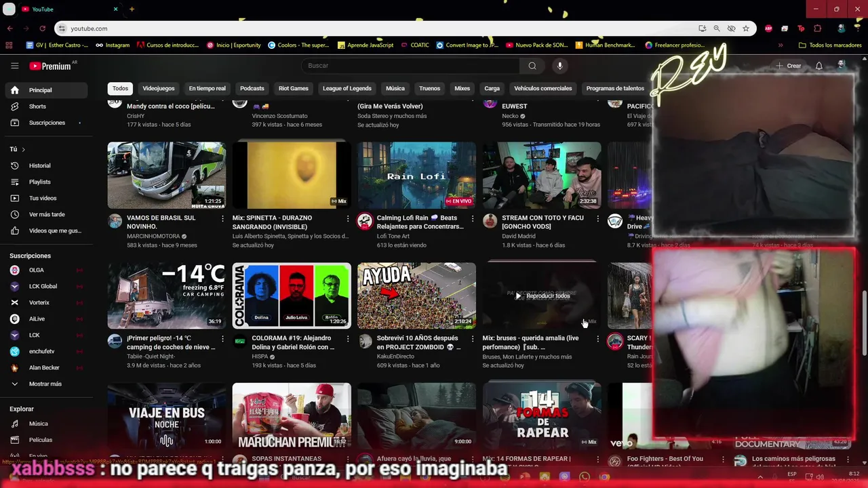Open Todos los marcadores bookmarks folder
Screen dimensions: 868x488
(830, 45)
